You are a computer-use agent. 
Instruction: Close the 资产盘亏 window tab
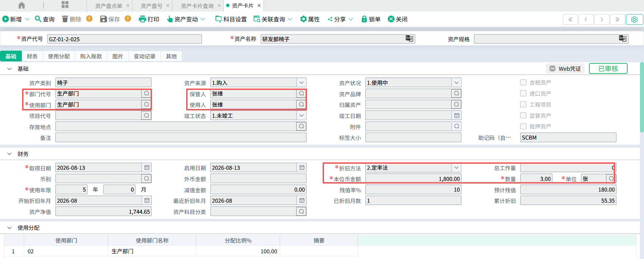tap(168, 6)
